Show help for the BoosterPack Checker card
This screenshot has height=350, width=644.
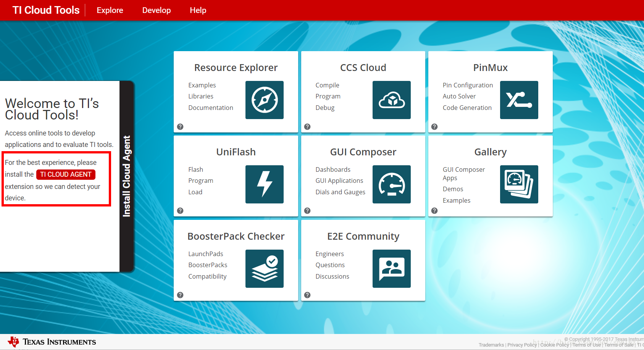[x=180, y=295]
